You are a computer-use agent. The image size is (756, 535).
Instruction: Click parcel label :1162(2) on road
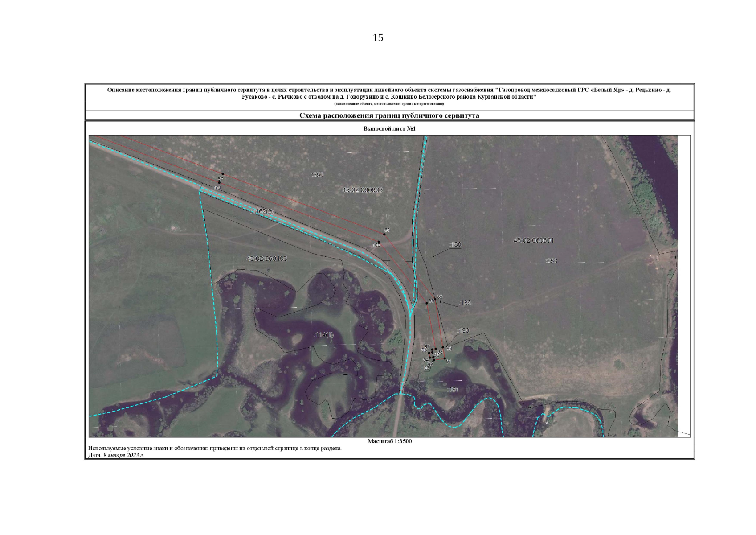[262, 211]
